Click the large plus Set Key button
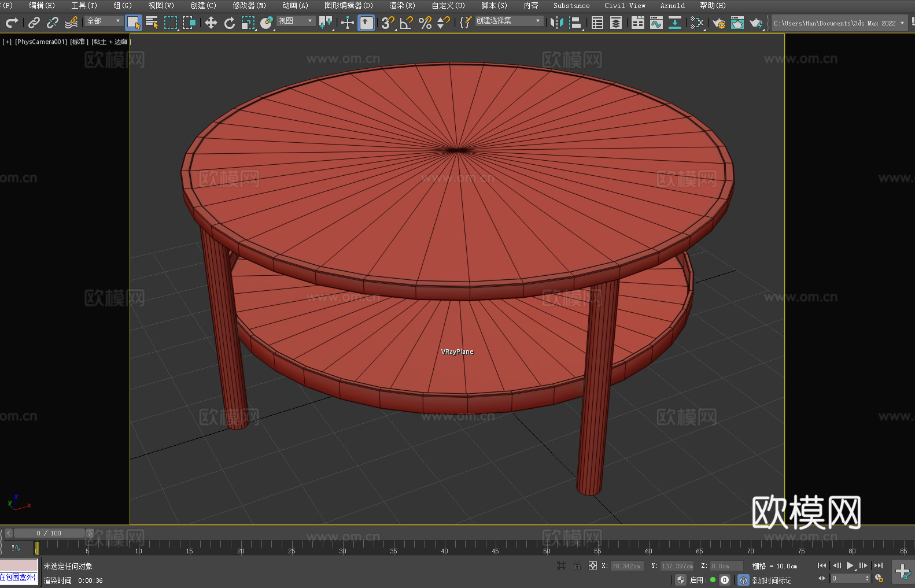This screenshot has height=588, width=915. [x=903, y=572]
